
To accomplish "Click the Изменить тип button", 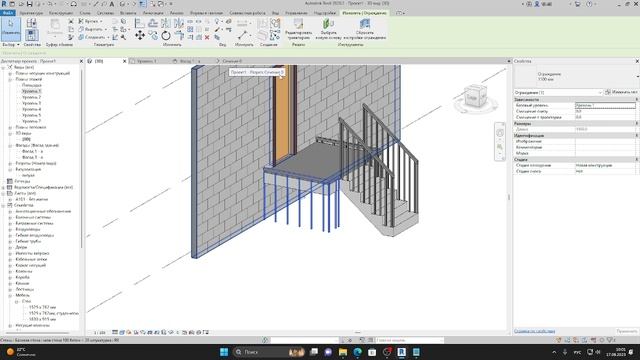I will click(x=622, y=93).
